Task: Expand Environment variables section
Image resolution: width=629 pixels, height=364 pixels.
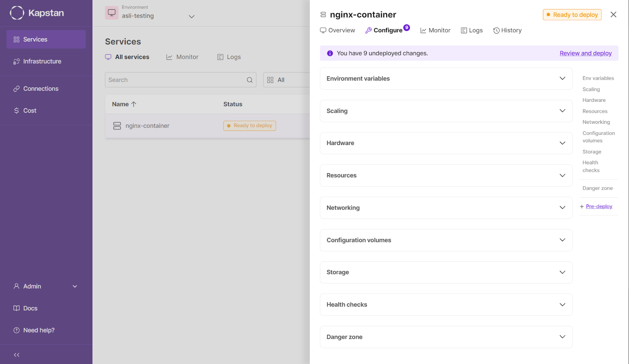Action: (446, 79)
